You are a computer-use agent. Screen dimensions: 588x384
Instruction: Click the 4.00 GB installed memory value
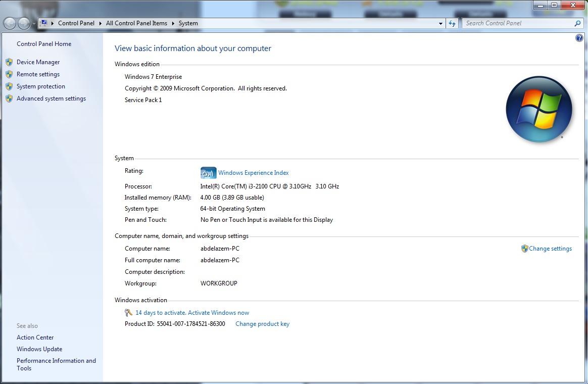coord(232,198)
